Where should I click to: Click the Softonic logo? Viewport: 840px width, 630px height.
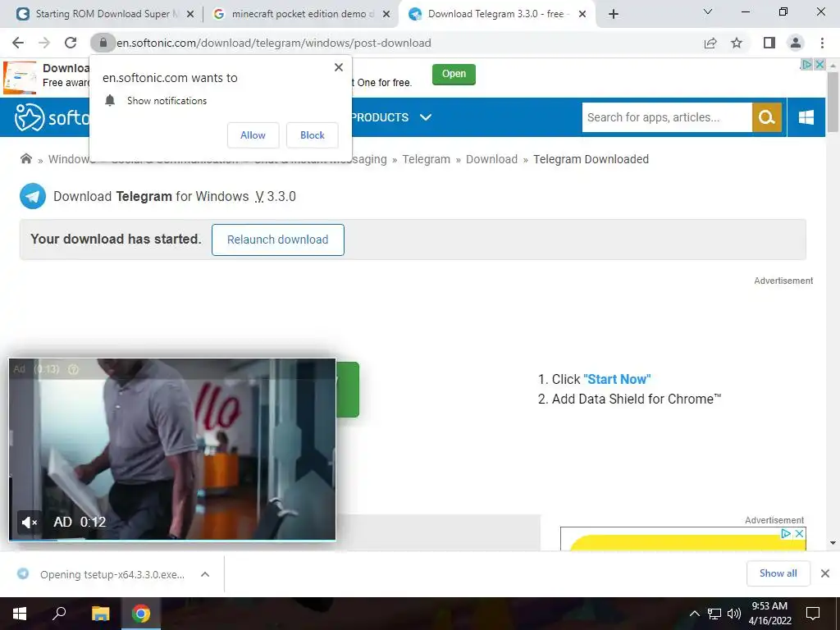tap(52, 116)
